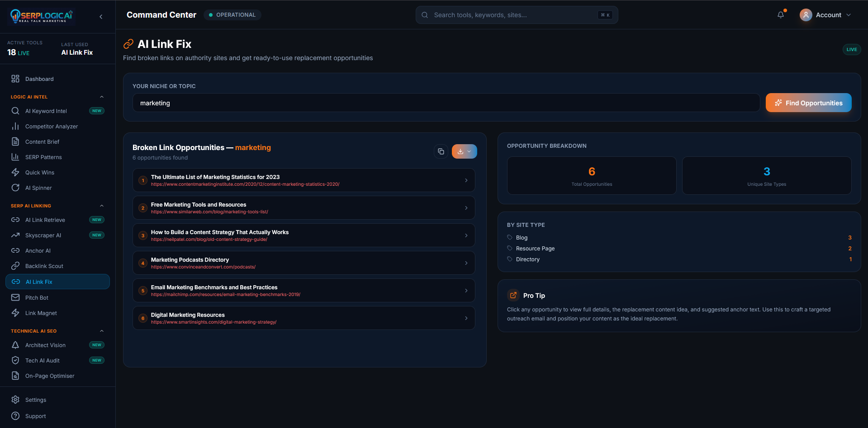The width and height of the screenshot is (868, 428).
Task: Click the Competitor Analyzer bars icon
Action: tap(15, 126)
